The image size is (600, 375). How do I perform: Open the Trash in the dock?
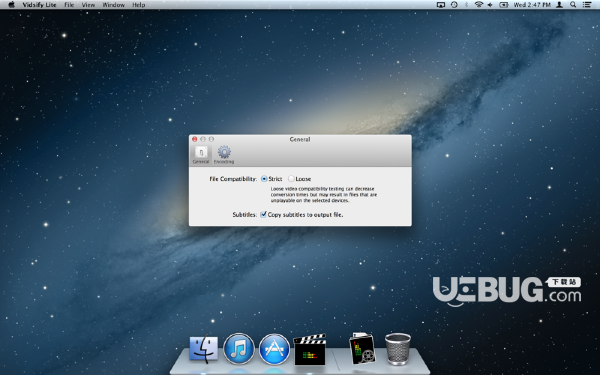398,349
